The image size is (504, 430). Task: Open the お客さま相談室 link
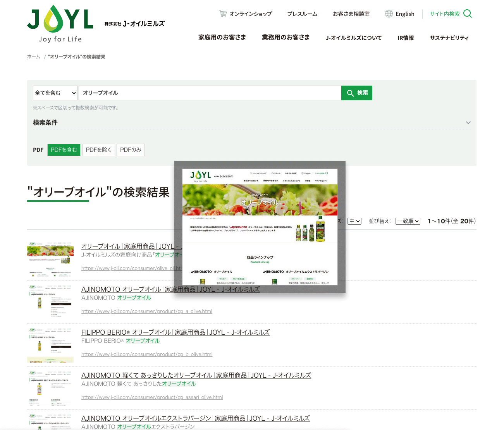click(351, 14)
